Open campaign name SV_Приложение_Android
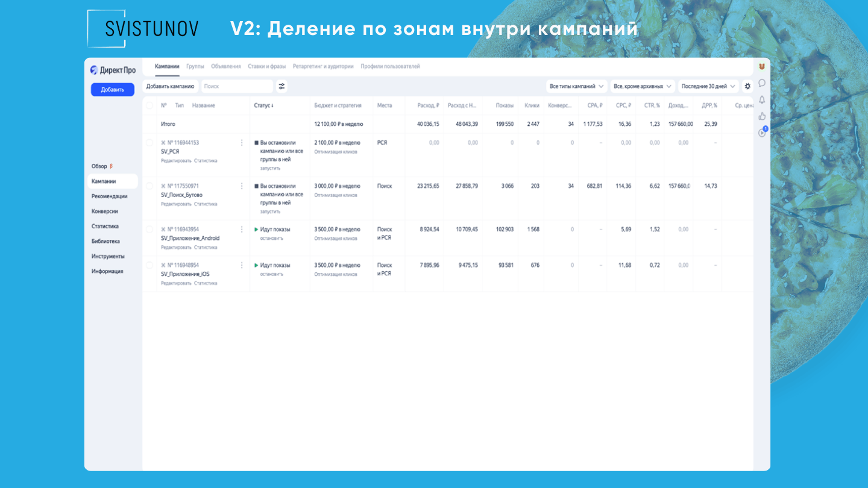This screenshot has width=868, height=488. tap(190, 239)
